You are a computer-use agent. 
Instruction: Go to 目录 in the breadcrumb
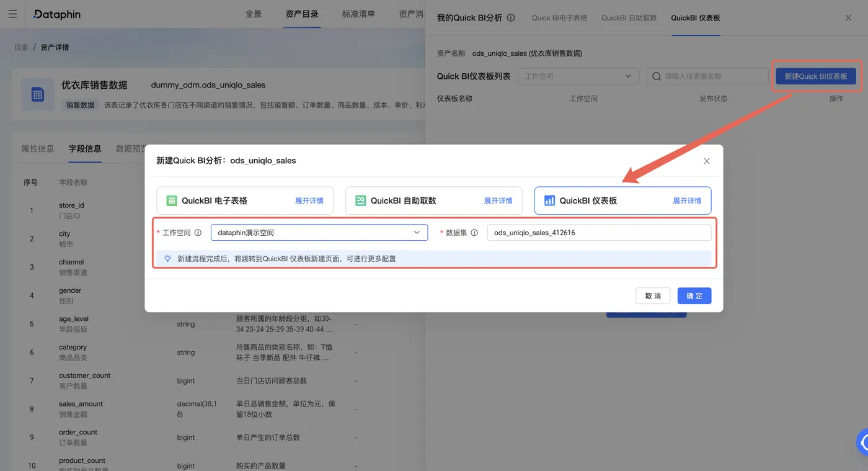click(21, 47)
